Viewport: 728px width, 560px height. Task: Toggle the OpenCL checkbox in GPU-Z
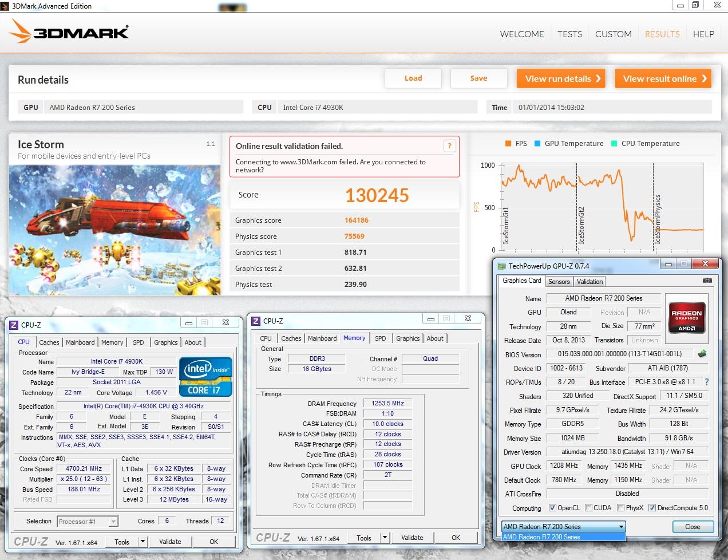pos(552,508)
